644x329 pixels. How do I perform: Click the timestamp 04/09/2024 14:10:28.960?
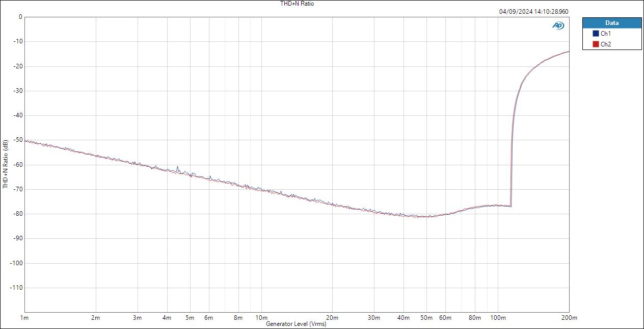534,10
